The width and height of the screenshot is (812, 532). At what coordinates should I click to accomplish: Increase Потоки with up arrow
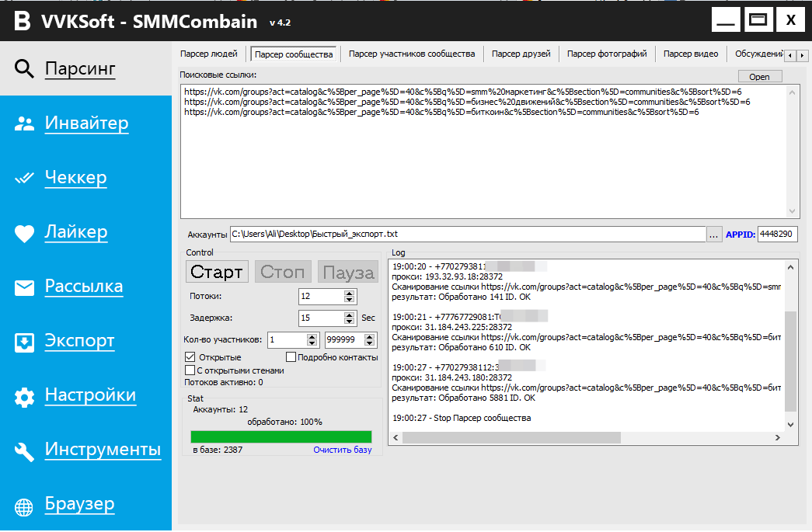coord(350,293)
